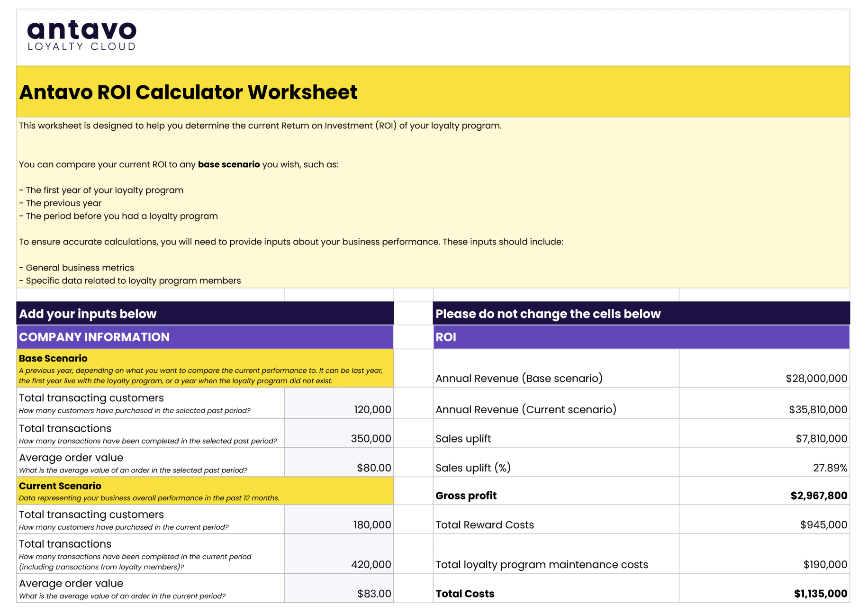Select base scenario total transacting customers value 120,000
Viewport: 868px width, 614px height.
pyautogui.click(x=339, y=403)
